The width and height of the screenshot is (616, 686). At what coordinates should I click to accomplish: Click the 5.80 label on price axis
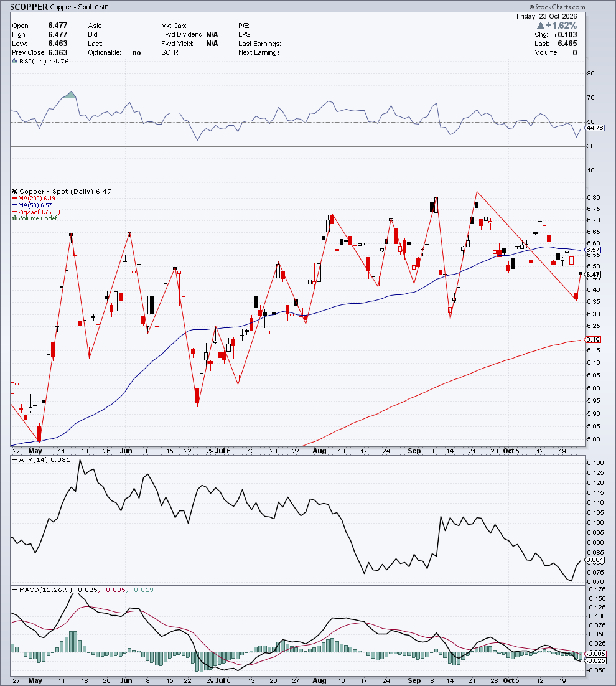(594, 439)
